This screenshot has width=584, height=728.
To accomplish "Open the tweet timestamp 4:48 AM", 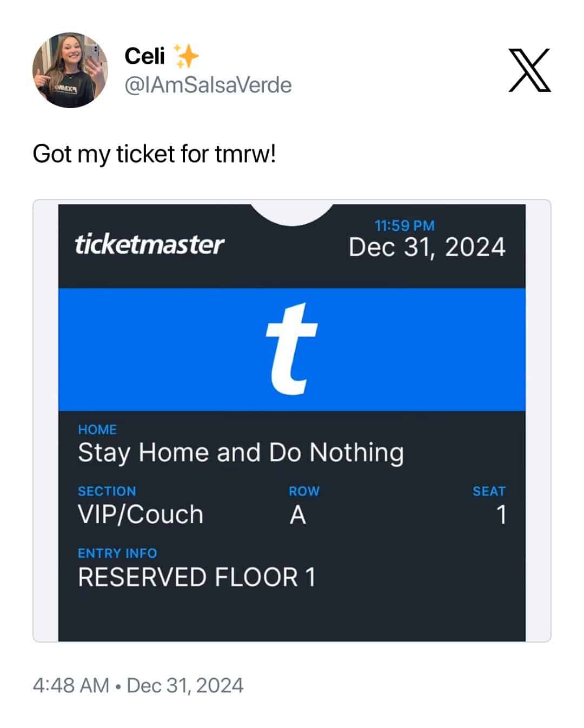I will (71, 685).
